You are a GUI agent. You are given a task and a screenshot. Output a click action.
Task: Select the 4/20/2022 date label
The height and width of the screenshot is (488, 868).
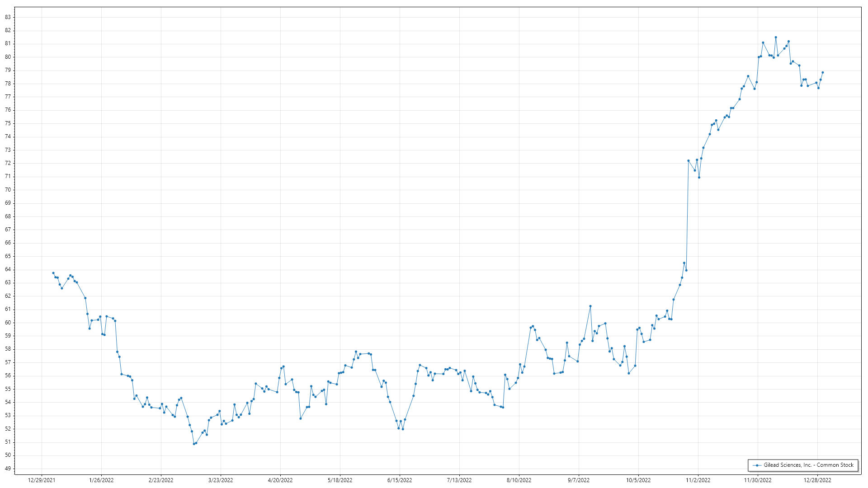pyautogui.click(x=280, y=480)
